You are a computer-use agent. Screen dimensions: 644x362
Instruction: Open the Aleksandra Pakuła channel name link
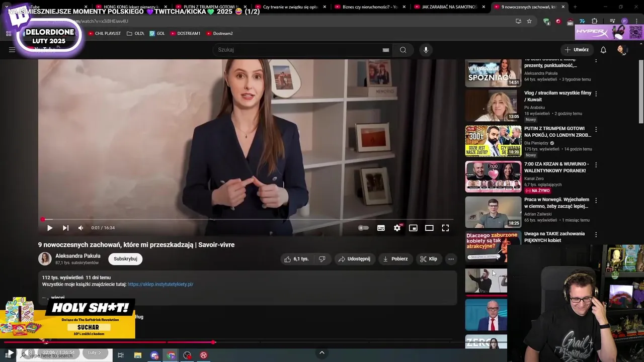(x=78, y=256)
